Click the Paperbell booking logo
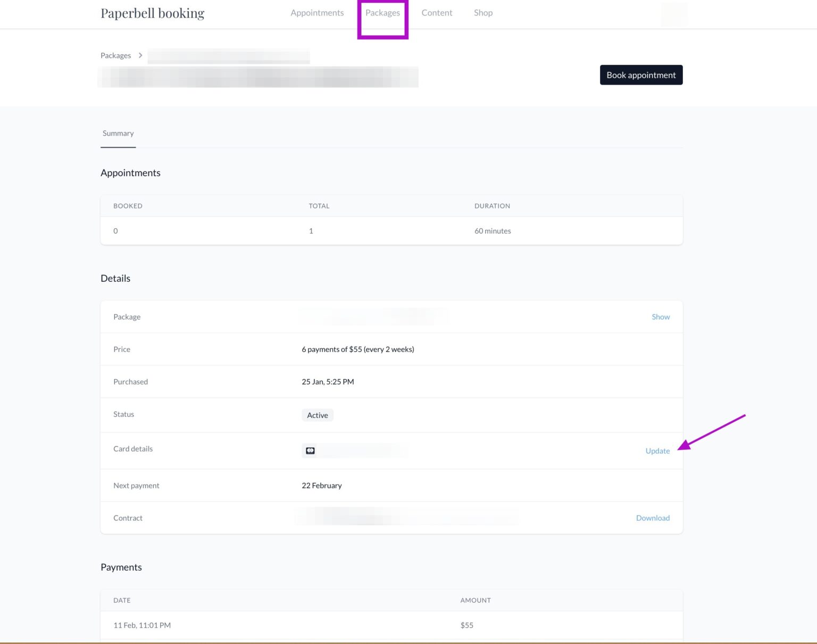The width and height of the screenshot is (817, 644). click(x=152, y=12)
